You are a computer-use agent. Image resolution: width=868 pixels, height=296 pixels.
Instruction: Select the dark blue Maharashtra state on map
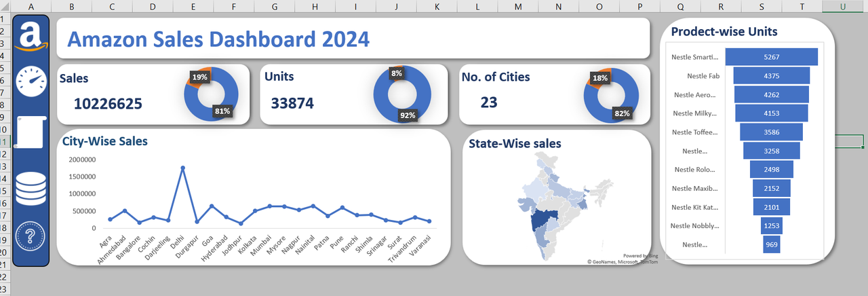click(542, 220)
